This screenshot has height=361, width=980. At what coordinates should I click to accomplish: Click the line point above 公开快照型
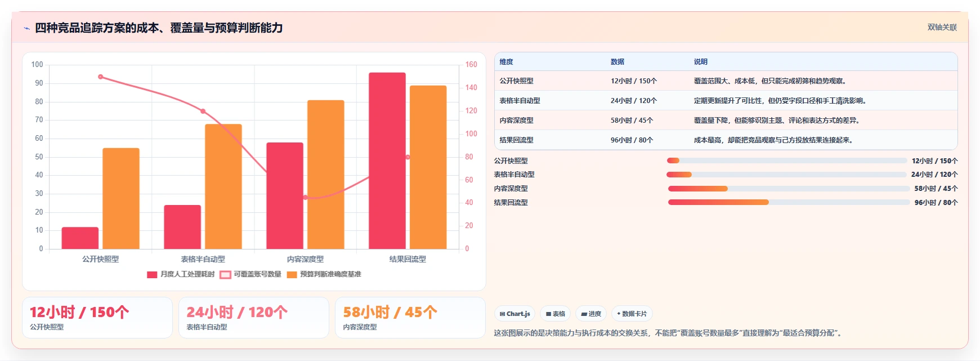click(x=101, y=77)
